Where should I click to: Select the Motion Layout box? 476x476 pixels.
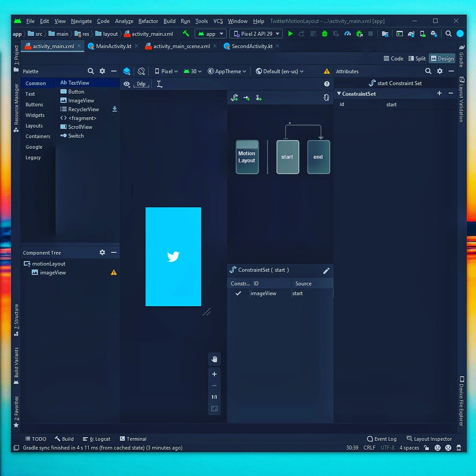[x=247, y=157]
